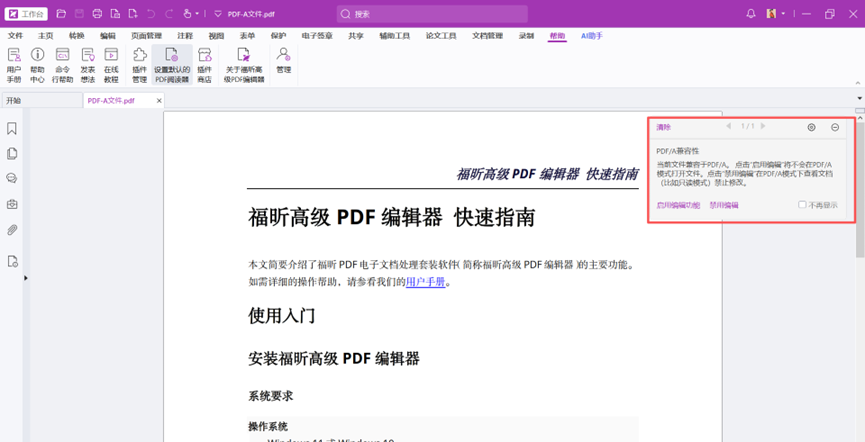
Task: Expand the user account dropdown arrow
Action: (x=783, y=14)
